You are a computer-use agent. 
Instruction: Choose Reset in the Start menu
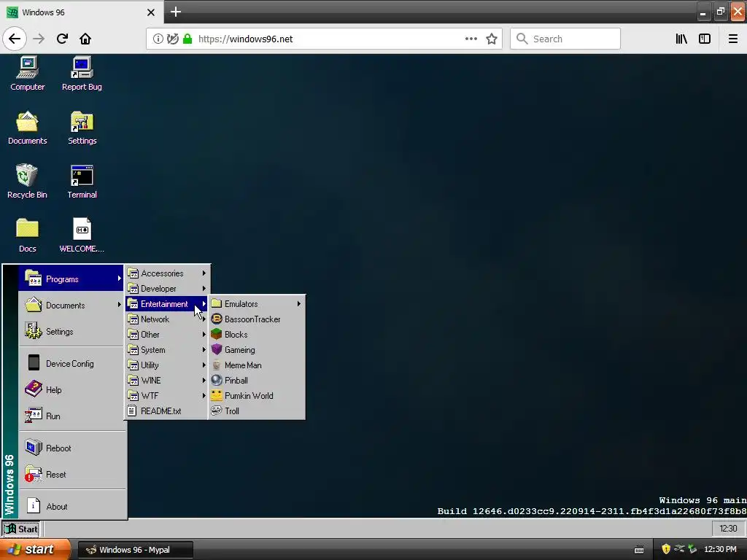coord(71,474)
